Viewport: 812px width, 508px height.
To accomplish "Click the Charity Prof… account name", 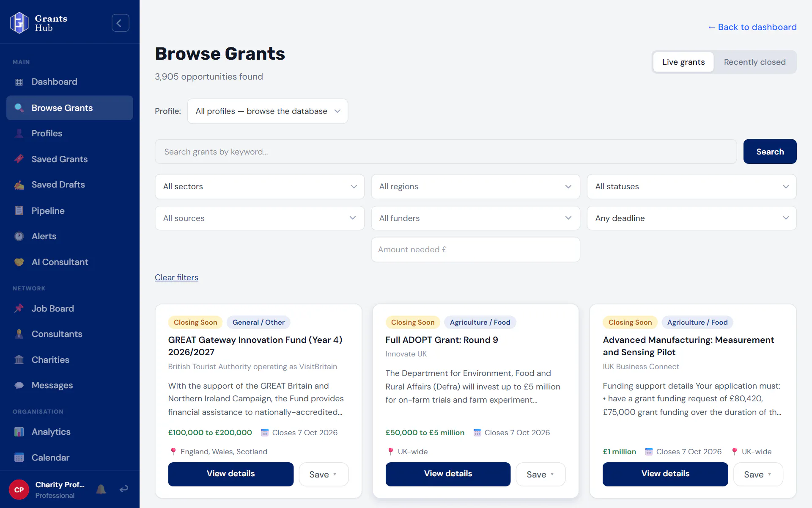I will coord(60,485).
